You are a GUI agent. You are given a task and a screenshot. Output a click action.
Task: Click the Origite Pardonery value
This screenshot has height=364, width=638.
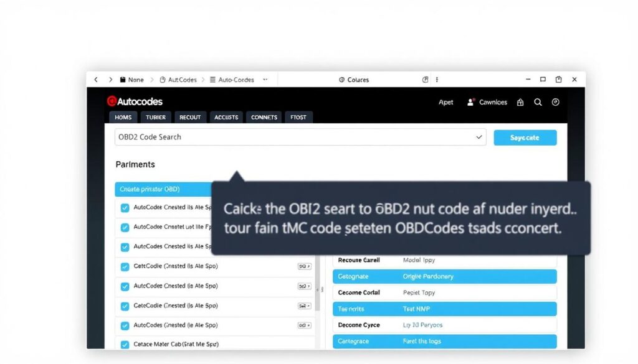pos(428,276)
